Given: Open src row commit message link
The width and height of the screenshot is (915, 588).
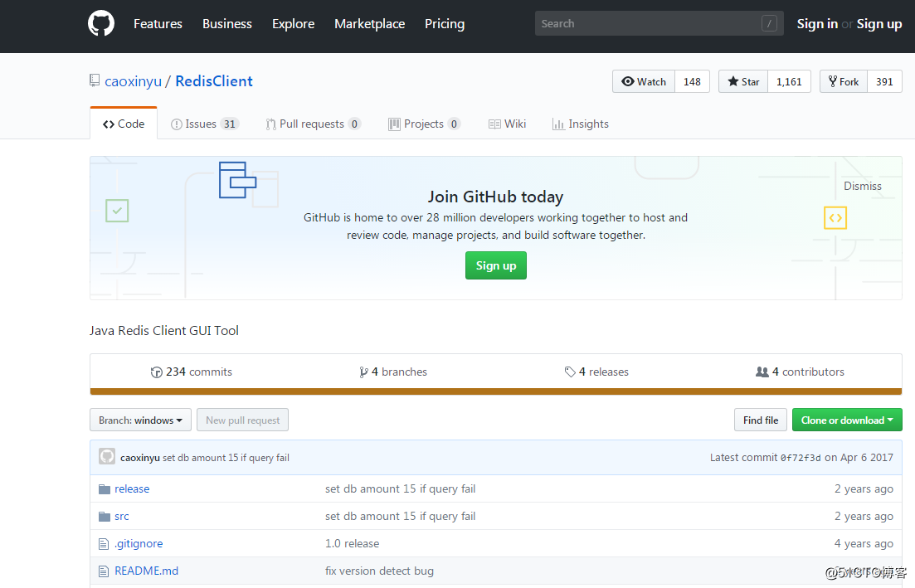Looking at the screenshot, I should pos(401,516).
